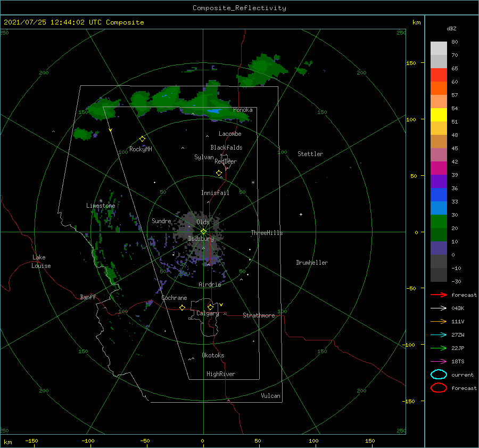Click the magenta 18TS arrow legend icon
The image size is (479, 448).
pos(439,362)
